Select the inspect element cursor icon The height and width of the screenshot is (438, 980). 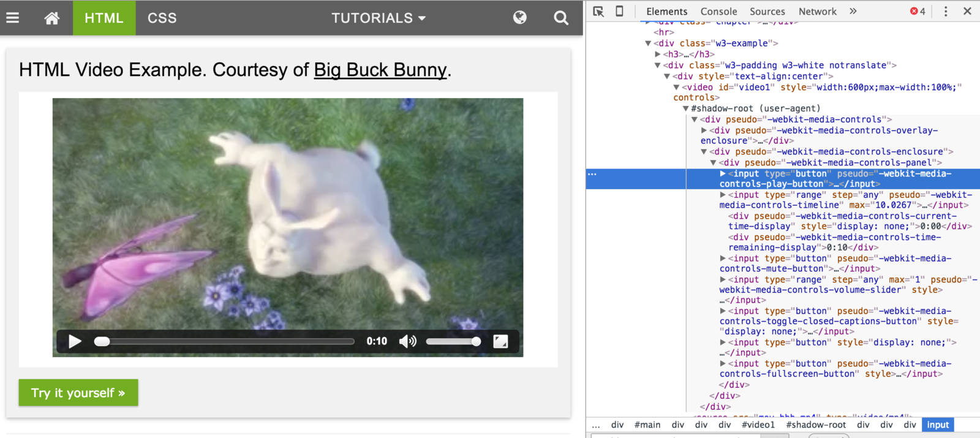tap(598, 11)
